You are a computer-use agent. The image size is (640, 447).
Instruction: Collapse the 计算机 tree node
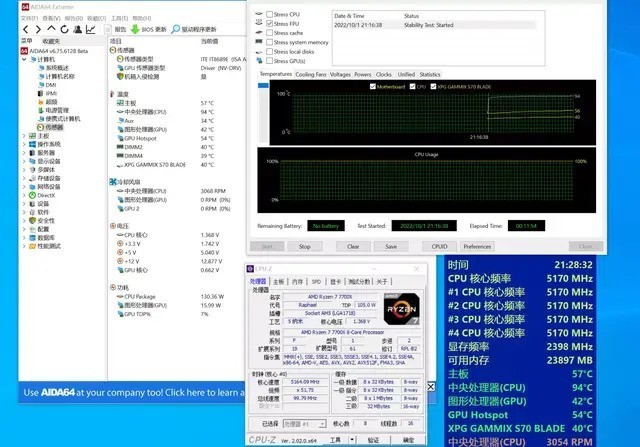point(24,60)
